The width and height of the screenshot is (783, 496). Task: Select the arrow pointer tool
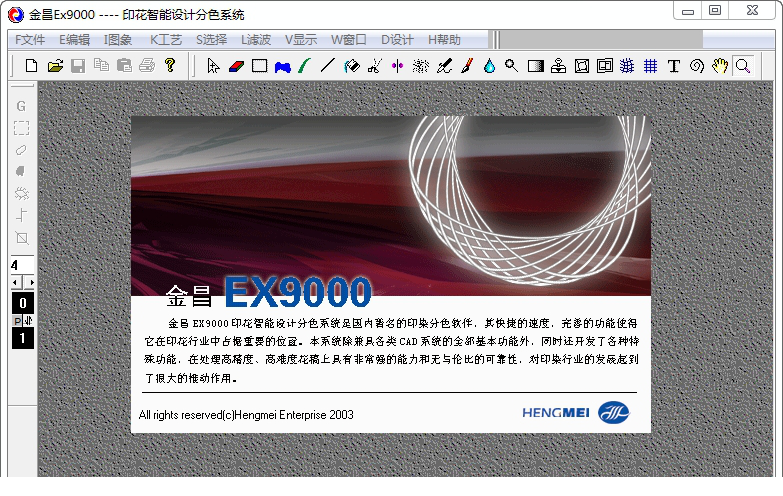coord(213,66)
